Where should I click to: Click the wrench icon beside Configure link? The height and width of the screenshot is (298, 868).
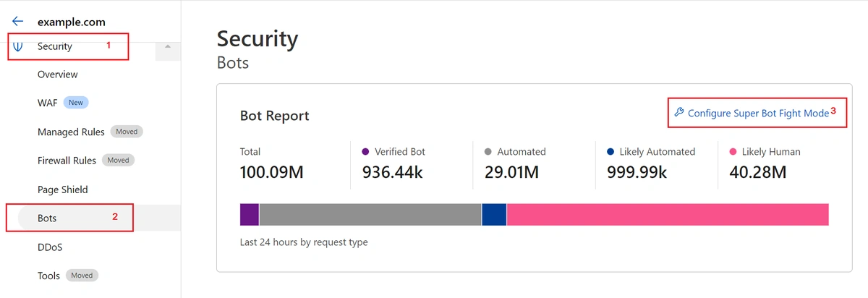[678, 113]
